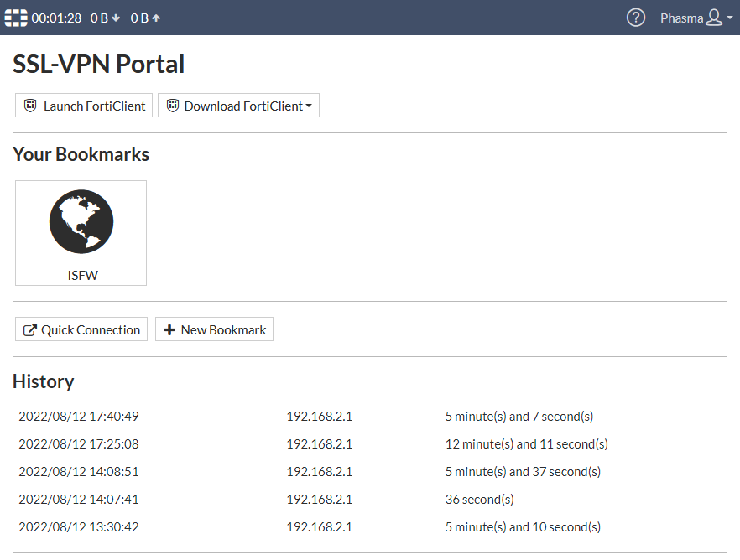Click the Fortinet logo icon in header
Screen dimensions: 740x560
[x=16, y=18]
